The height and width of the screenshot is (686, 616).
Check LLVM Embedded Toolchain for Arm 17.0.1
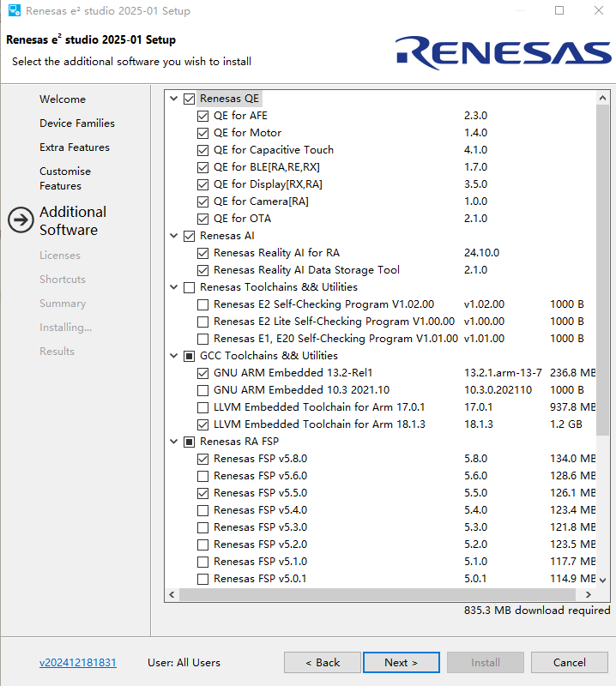pos(202,407)
